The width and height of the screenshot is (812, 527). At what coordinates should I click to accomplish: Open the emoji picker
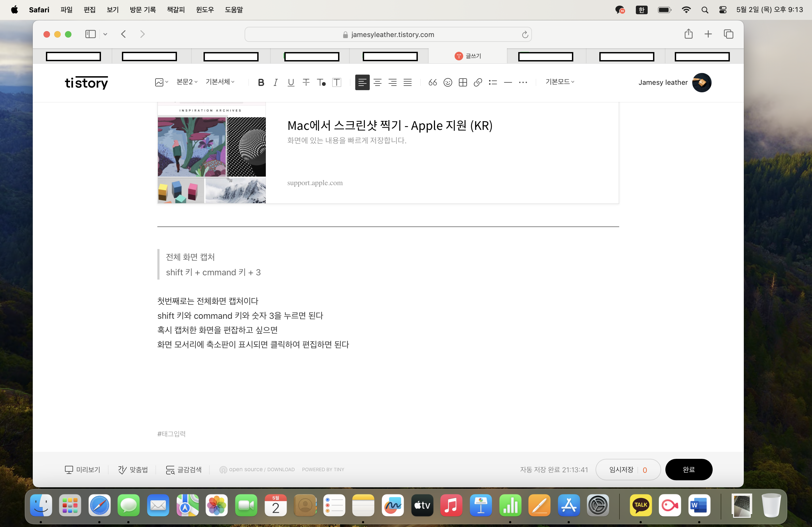[448, 82]
